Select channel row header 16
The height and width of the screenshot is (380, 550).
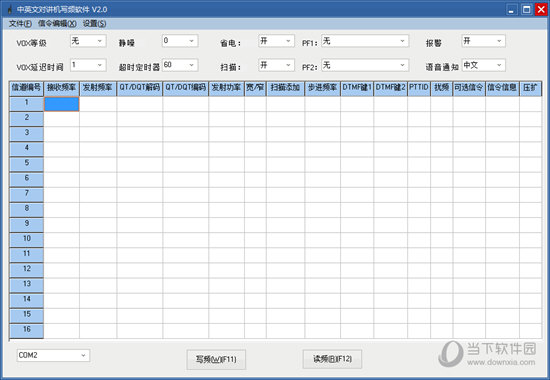coord(26,330)
